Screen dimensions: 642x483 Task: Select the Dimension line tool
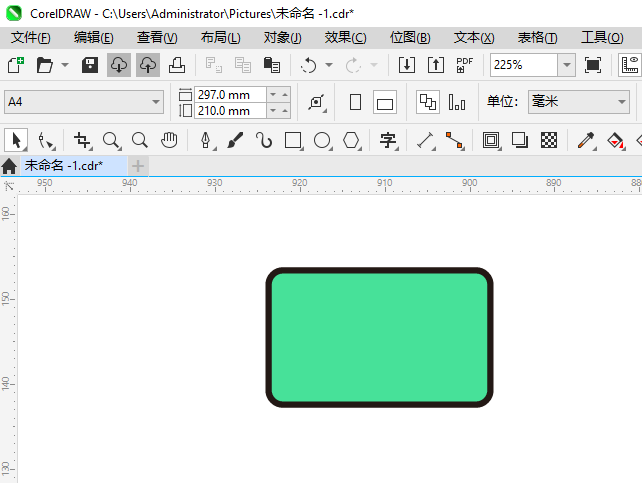425,140
